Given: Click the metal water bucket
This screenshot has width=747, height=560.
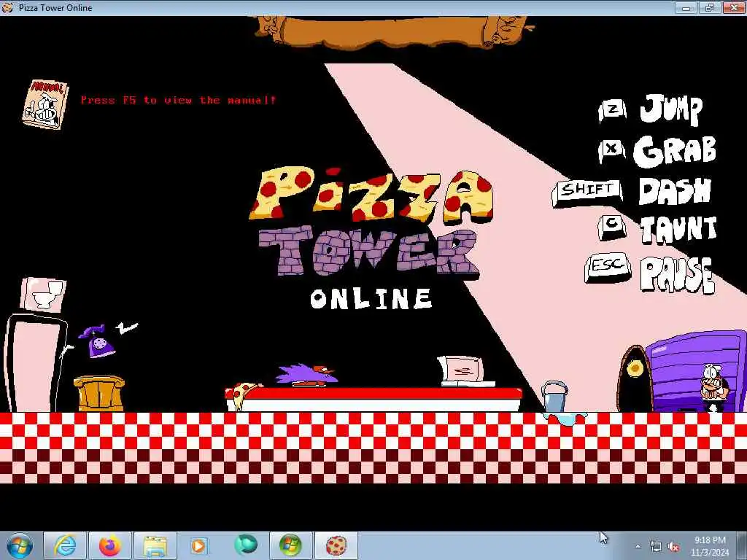Looking at the screenshot, I should tap(554, 396).
